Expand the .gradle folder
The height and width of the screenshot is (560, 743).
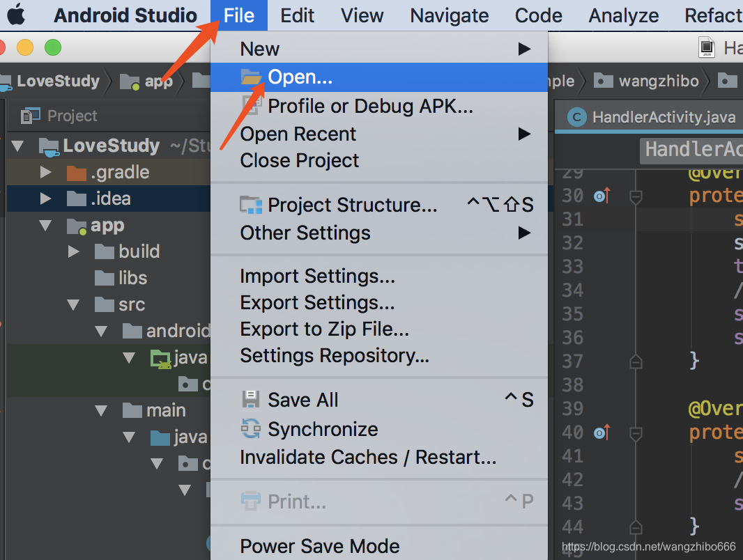pyautogui.click(x=45, y=172)
